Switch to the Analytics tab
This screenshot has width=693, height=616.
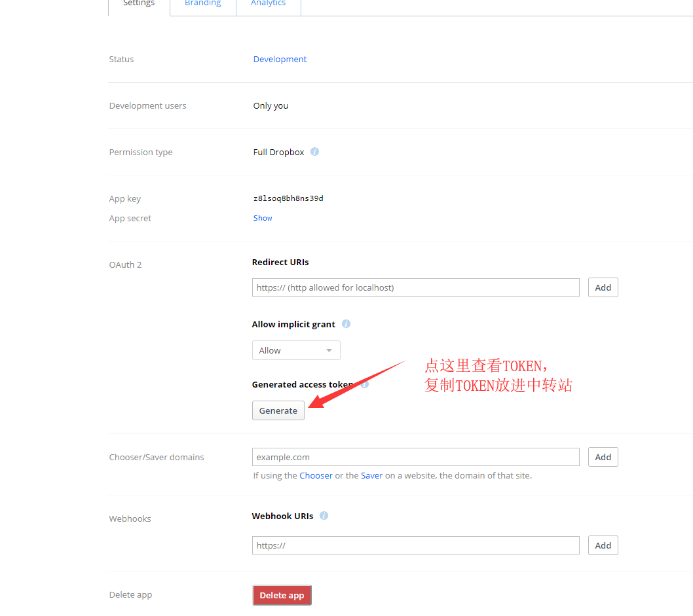click(x=269, y=5)
